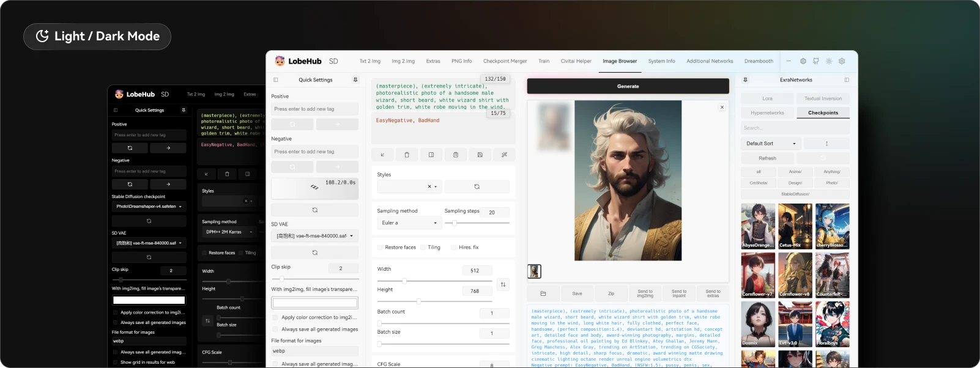This screenshot has width=980, height=368.
Task: Open the GitHub icon in header
Action: (816, 61)
